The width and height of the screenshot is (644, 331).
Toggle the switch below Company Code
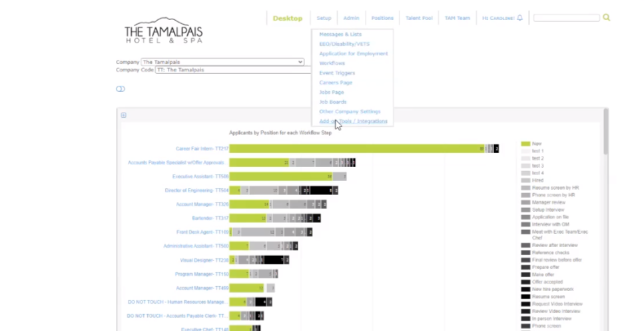(121, 89)
